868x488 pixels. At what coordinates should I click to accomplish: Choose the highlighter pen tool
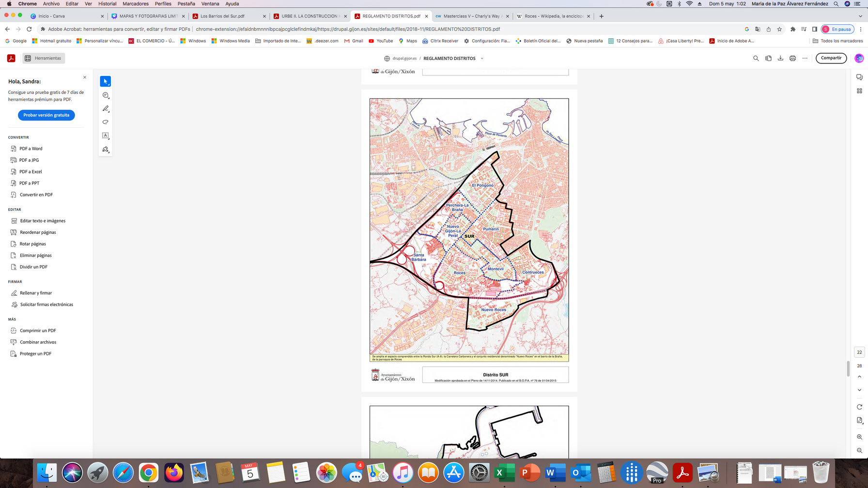click(105, 109)
